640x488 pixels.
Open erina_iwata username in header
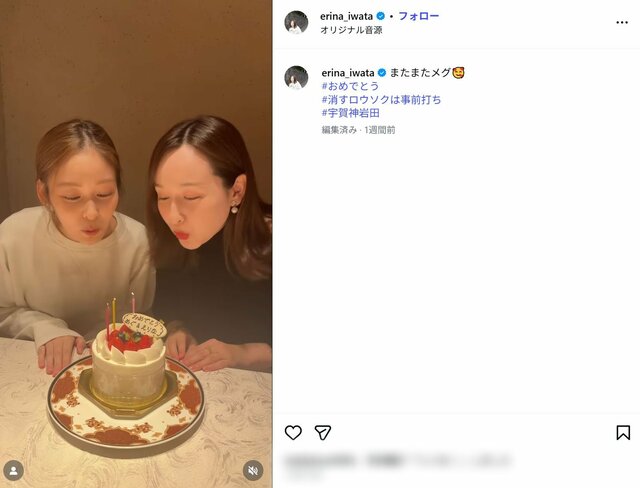[346, 16]
